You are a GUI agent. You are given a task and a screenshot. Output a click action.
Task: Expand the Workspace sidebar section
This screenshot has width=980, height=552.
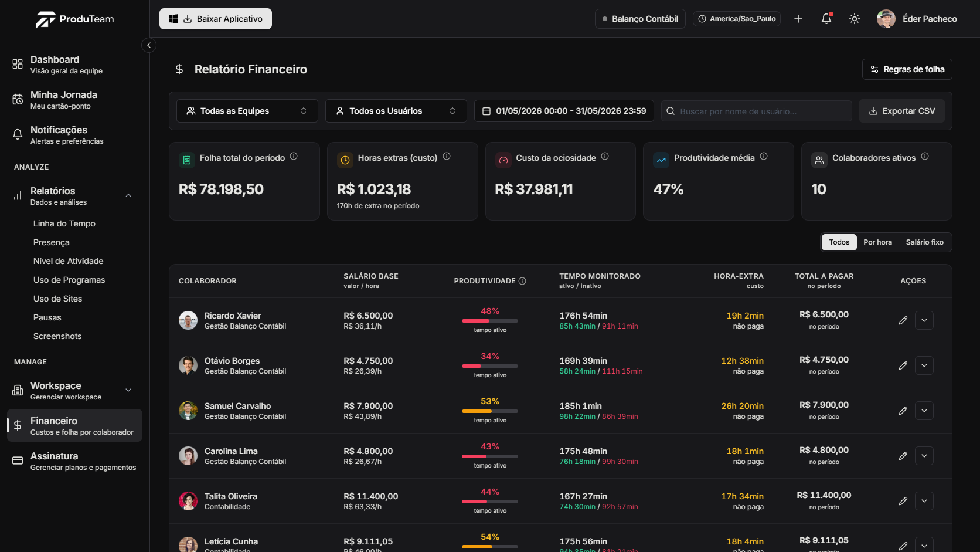tap(128, 390)
